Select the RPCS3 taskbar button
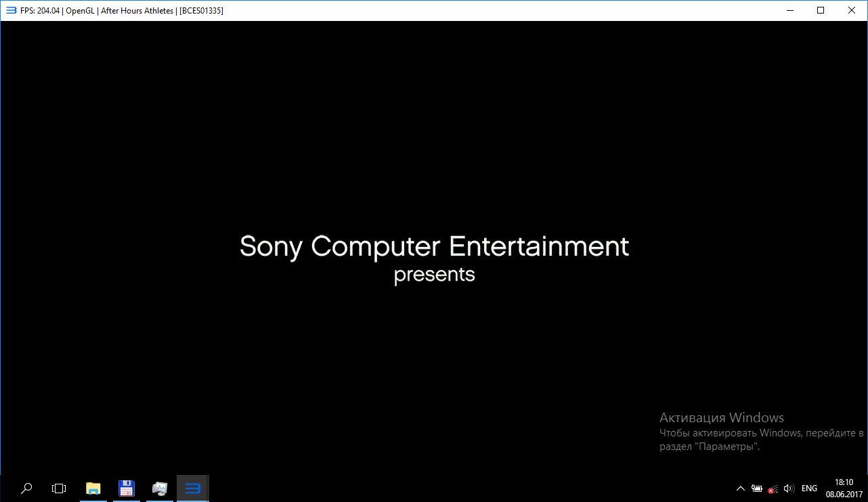Viewport: 868px width, 502px height. coord(193,488)
